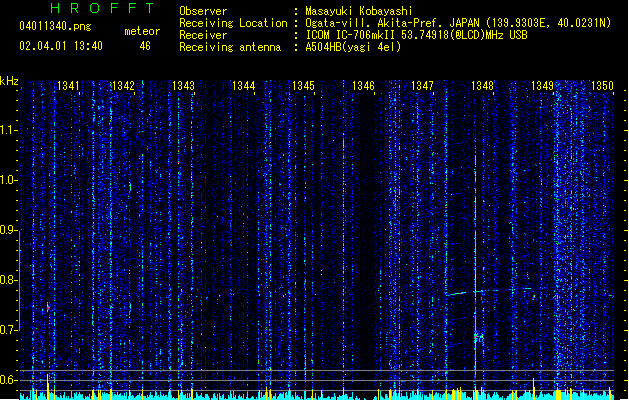Click the 1342 time marker
Screen dimensions: 629x400
(124, 85)
